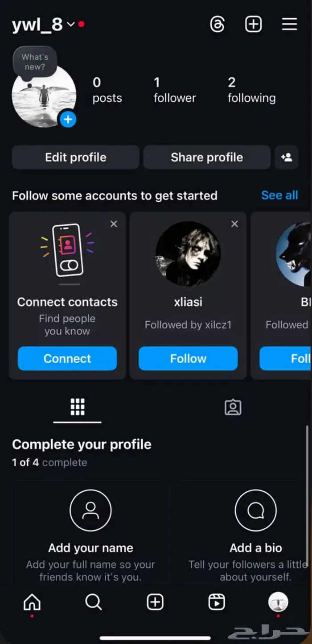Open Search from the bottom bar
Screen dimensions: 312x644
[x=94, y=602]
